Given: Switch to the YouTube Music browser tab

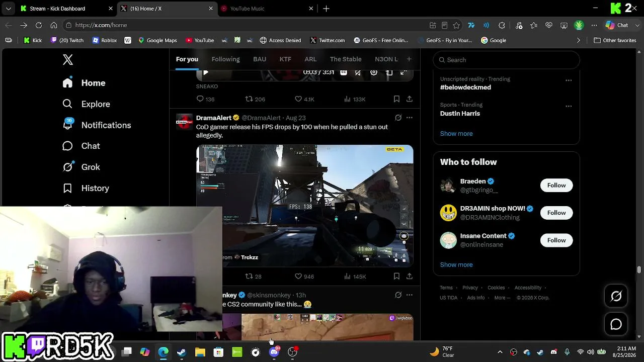Looking at the screenshot, I should pyautogui.click(x=267, y=9).
